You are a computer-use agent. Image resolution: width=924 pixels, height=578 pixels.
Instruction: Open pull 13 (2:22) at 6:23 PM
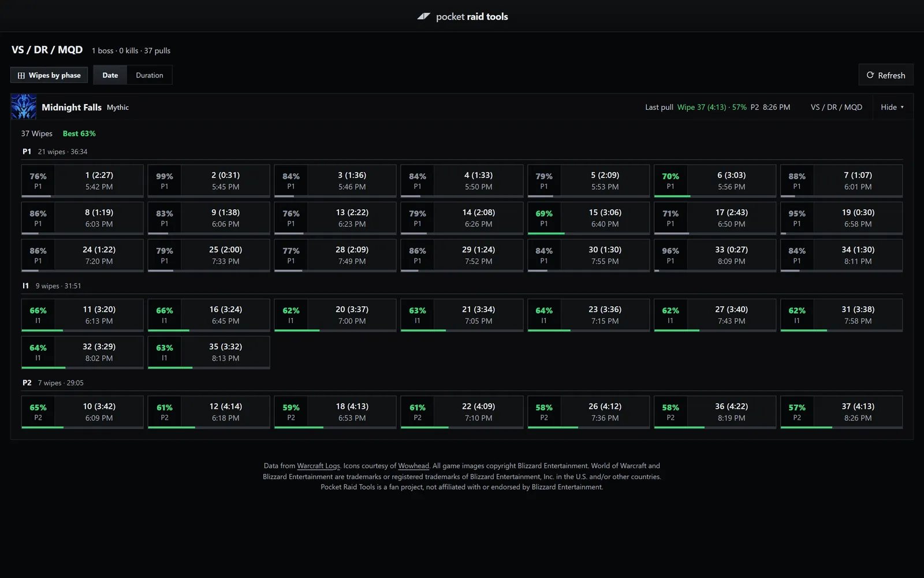[x=336, y=218]
